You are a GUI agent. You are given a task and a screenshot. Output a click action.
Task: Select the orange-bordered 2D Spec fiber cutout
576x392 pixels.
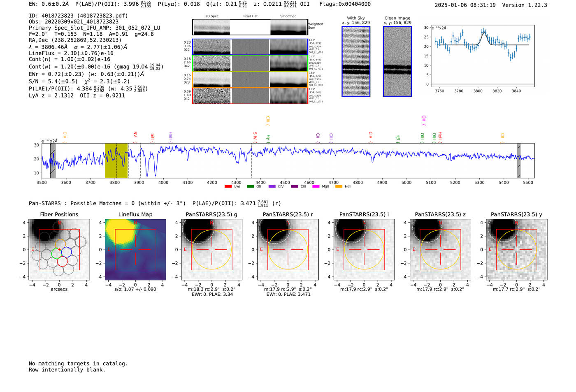point(212,79)
